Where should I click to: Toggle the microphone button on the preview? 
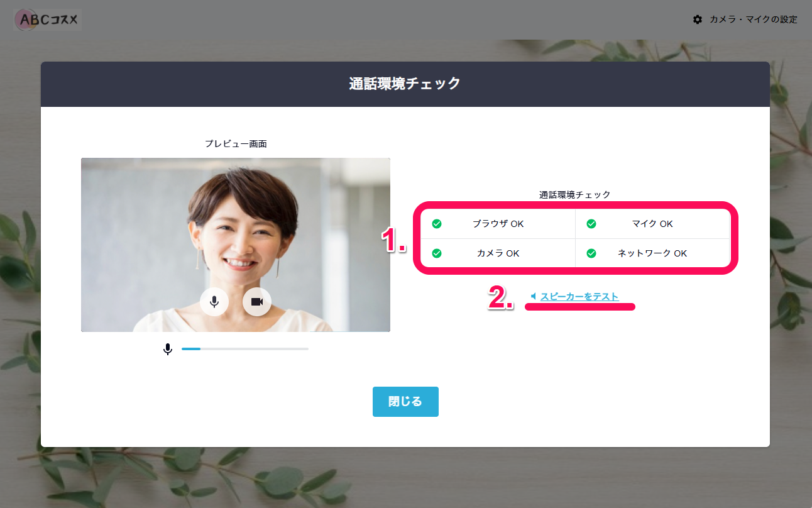click(214, 302)
